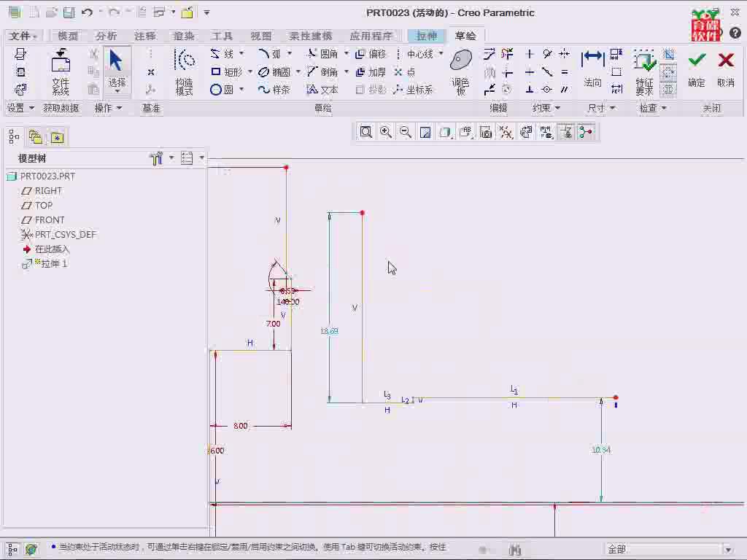This screenshot has width=747, height=560.
Task: Switch to the 柔性建模 ribbon tab
Action: [x=311, y=36]
